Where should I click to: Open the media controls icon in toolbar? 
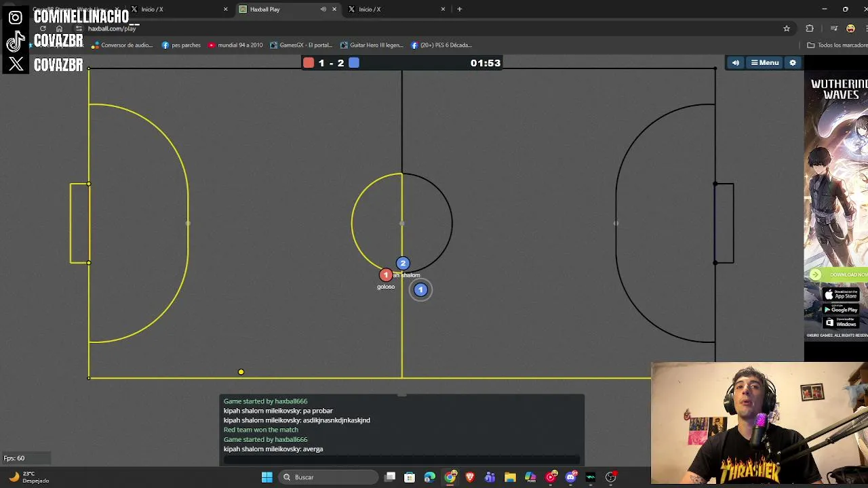pos(834,28)
